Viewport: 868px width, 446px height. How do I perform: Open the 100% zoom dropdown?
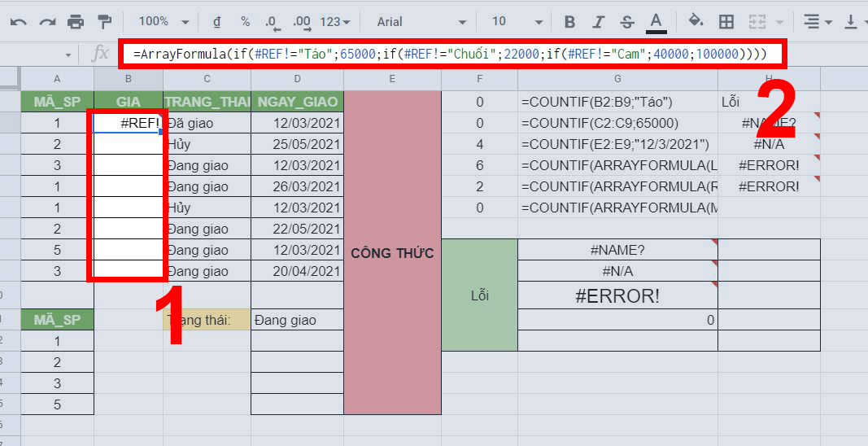click(164, 22)
